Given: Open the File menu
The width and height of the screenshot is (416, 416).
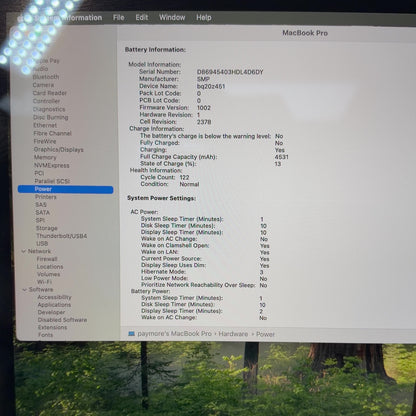Looking at the screenshot, I should point(119,17).
